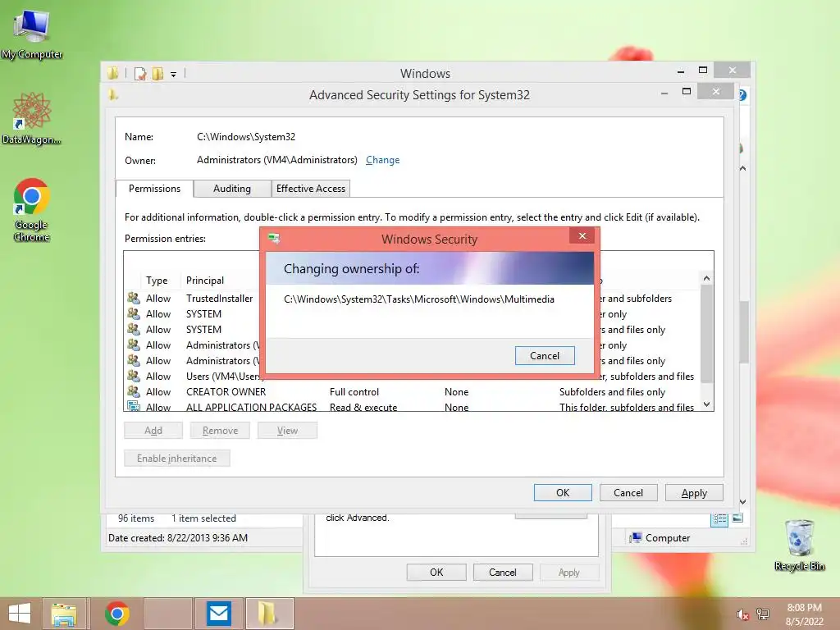840x630 pixels.
Task: Click Remove permission entry button
Action: point(220,431)
